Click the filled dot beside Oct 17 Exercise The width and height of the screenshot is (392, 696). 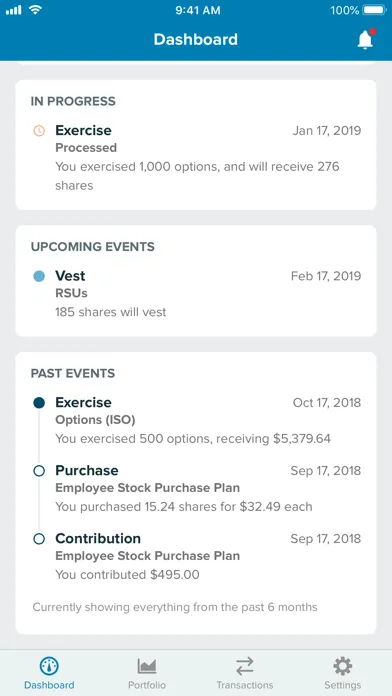coord(39,403)
